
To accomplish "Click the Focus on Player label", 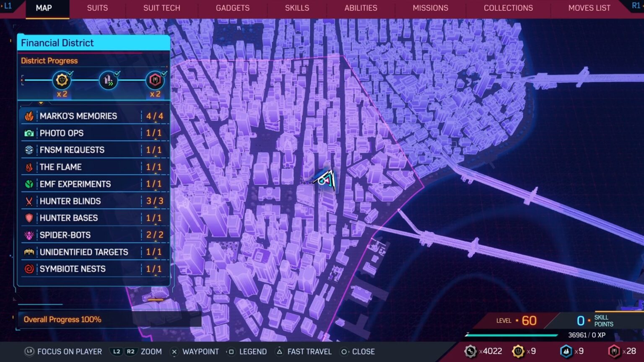I will pyautogui.click(x=70, y=352).
